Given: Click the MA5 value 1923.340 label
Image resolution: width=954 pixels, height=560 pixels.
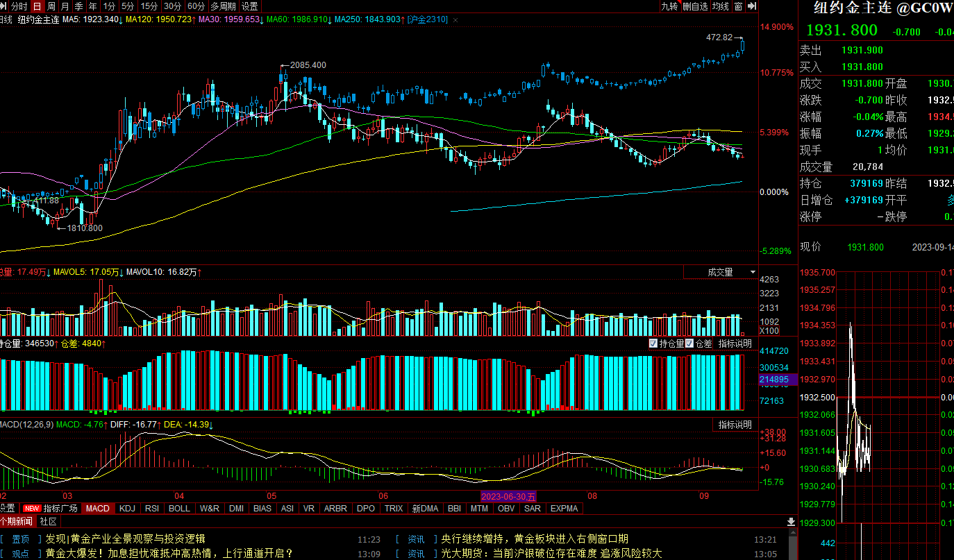Looking at the screenshot, I should (x=90, y=19).
